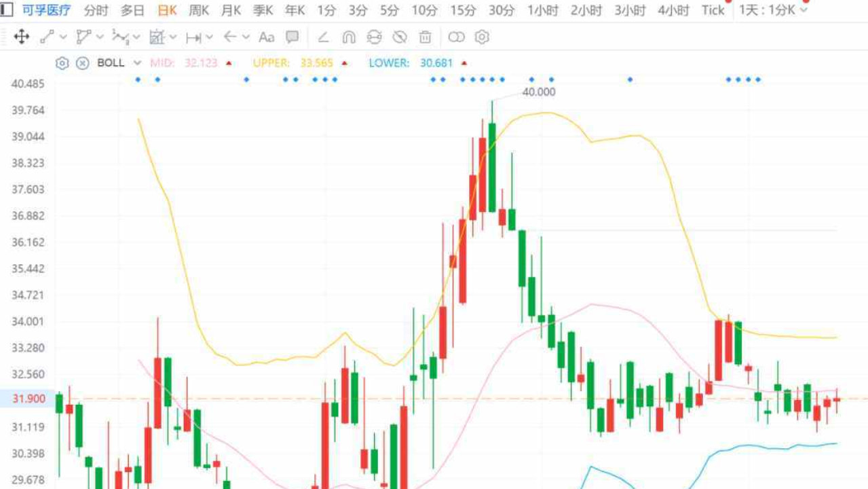The width and height of the screenshot is (868, 489).
Task: Switch to the Tick chart
Action: (713, 10)
